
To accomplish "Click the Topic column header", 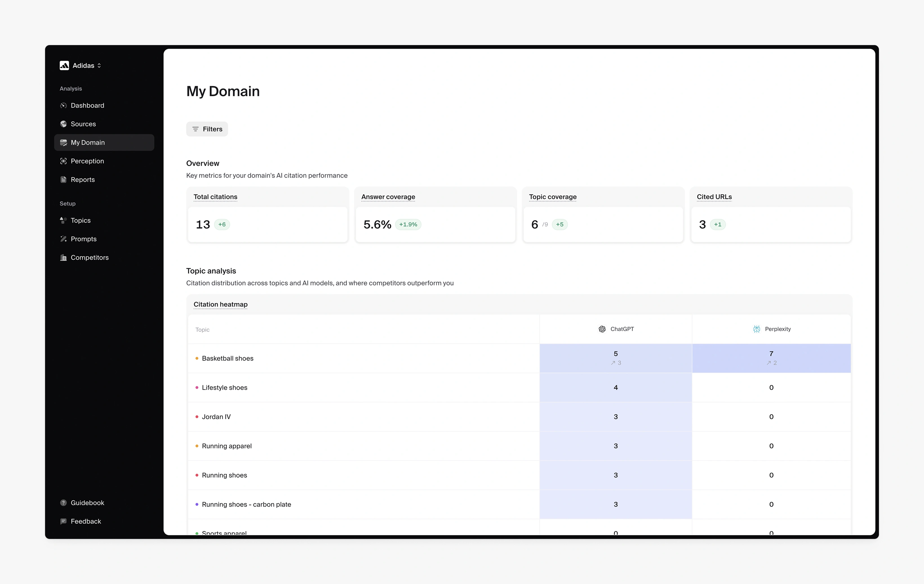I will click(x=202, y=330).
